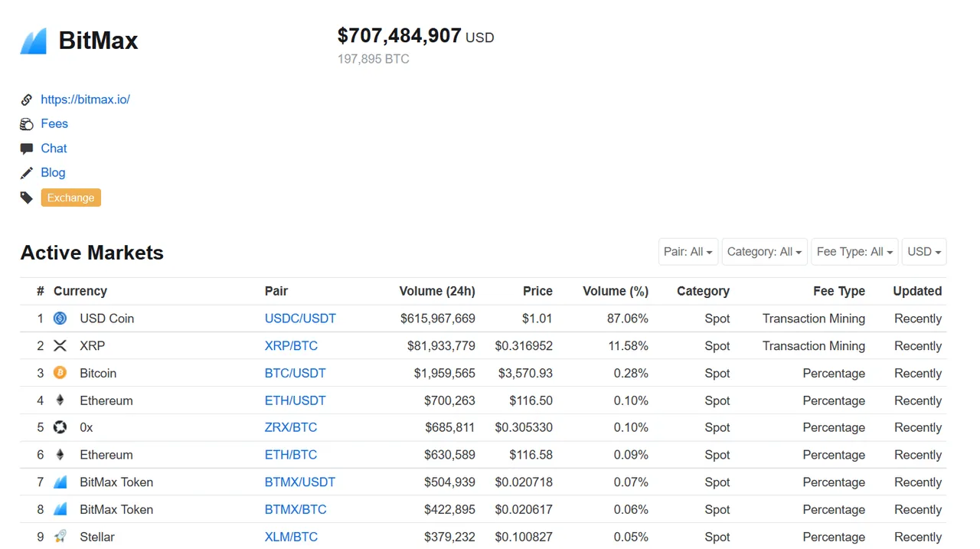Click the Bitcoin currency name
The image size is (980, 549).
coord(98,373)
